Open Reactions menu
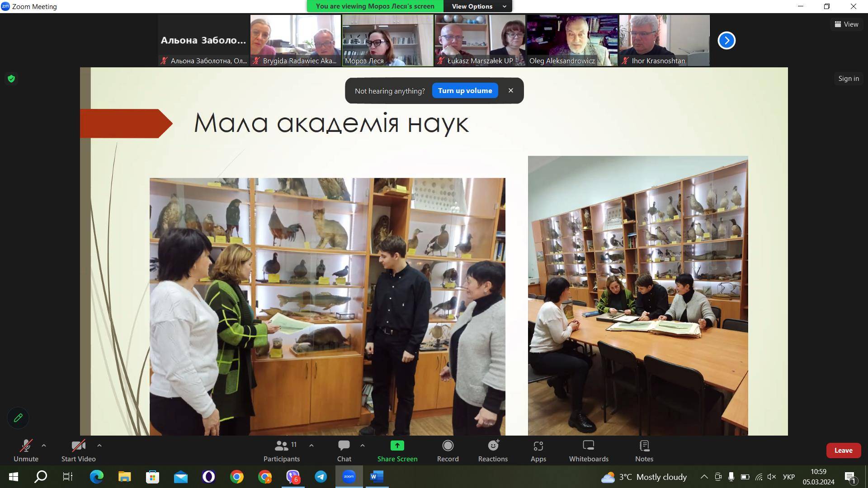The width and height of the screenshot is (868, 488). point(493,451)
